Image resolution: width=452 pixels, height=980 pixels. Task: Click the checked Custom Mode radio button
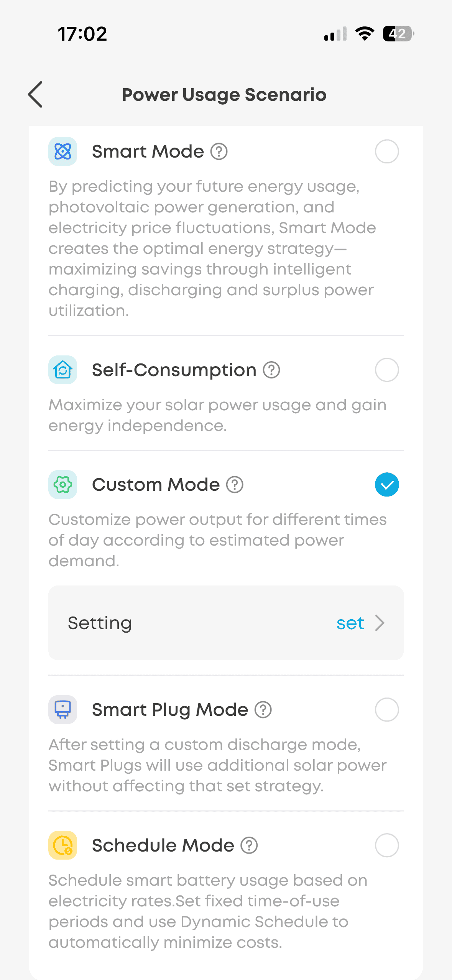tap(386, 485)
